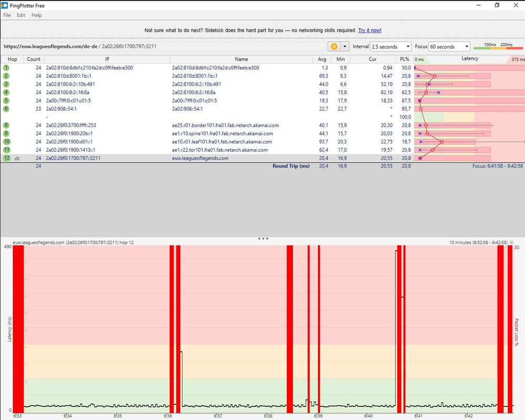Click hop 1 green circle icon
This screenshot has width=525, height=420.
point(6,68)
